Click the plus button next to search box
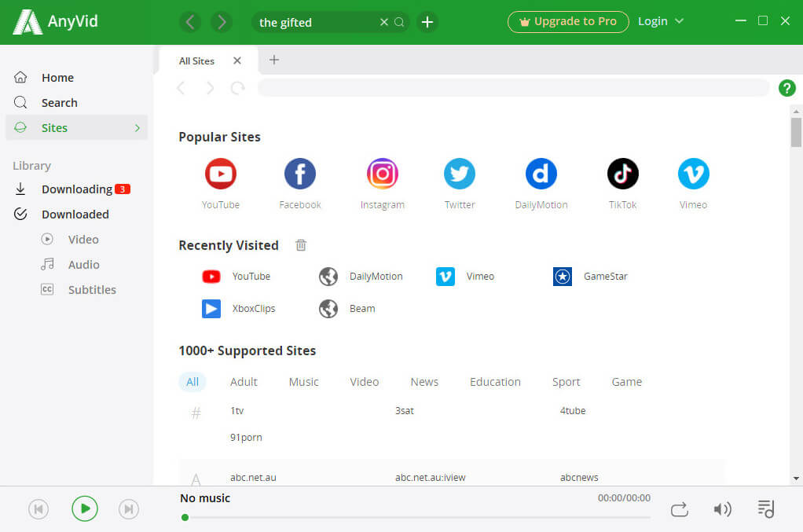Viewport: 803px width, 532px height. click(x=427, y=22)
